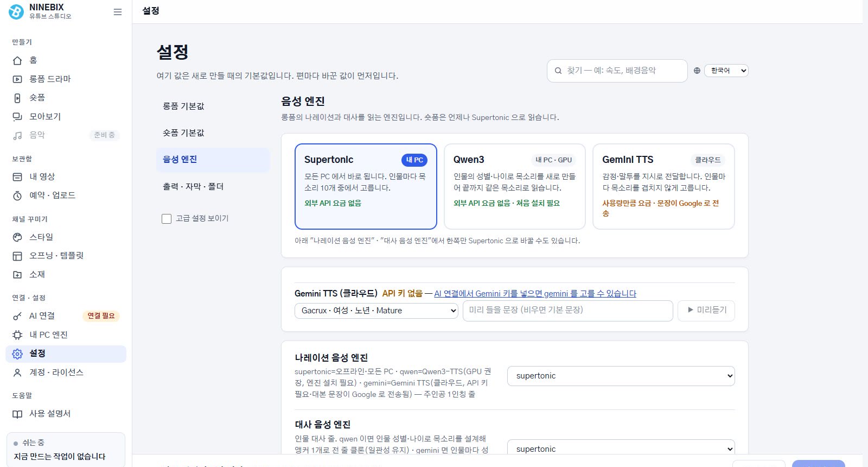This screenshot has height=467, width=868.
Task: Click the 계정 · 라이선스 person icon
Action: pos(17,373)
